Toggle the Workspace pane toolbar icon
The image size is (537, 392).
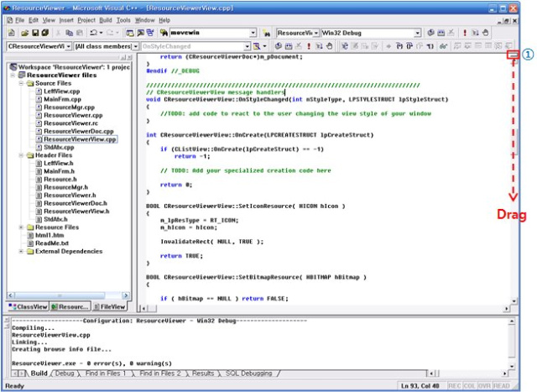coord(130,33)
